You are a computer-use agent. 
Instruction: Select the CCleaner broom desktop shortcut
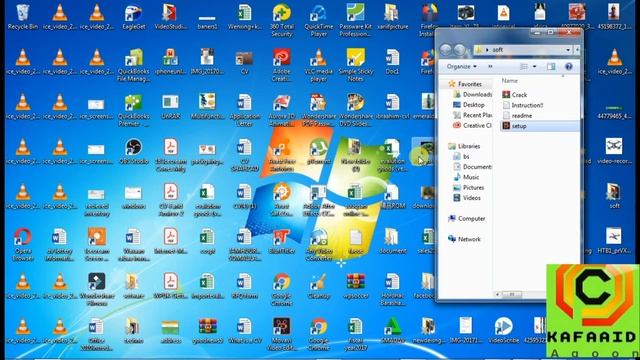click(x=318, y=286)
